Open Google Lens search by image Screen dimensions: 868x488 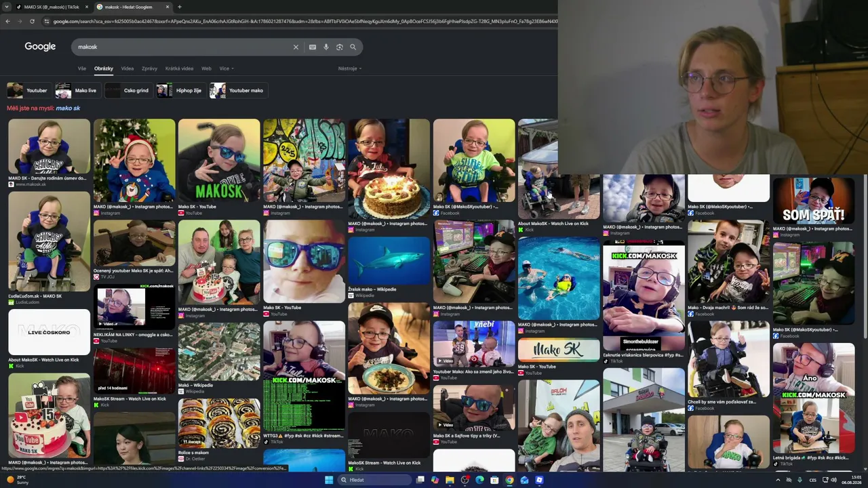click(x=340, y=47)
